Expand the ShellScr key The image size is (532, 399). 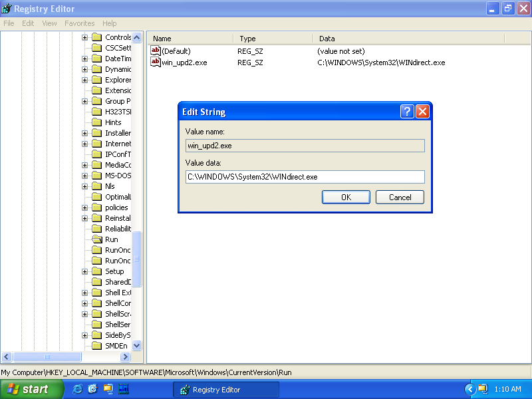coord(85,314)
